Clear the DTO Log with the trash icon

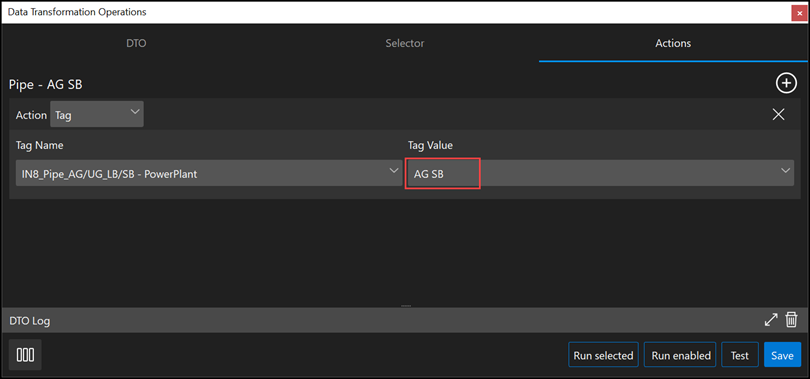791,320
